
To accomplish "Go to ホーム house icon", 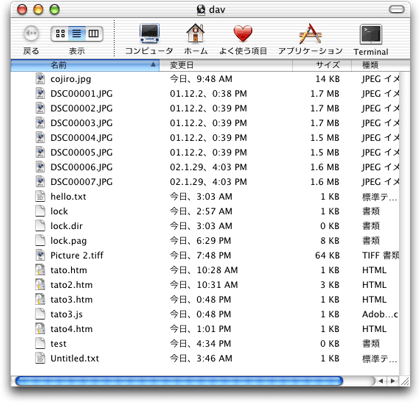I will point(195,33).
